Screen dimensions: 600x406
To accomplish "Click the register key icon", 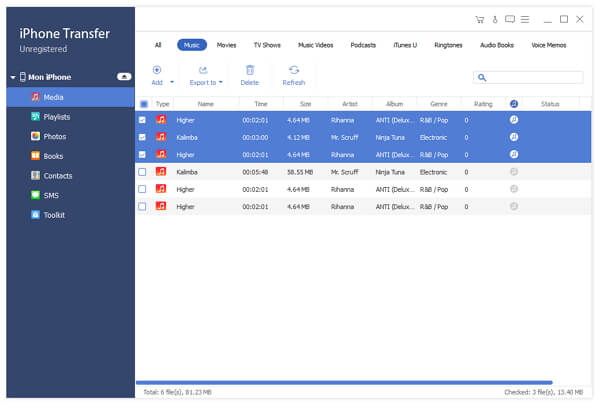I will pos(495,20).
